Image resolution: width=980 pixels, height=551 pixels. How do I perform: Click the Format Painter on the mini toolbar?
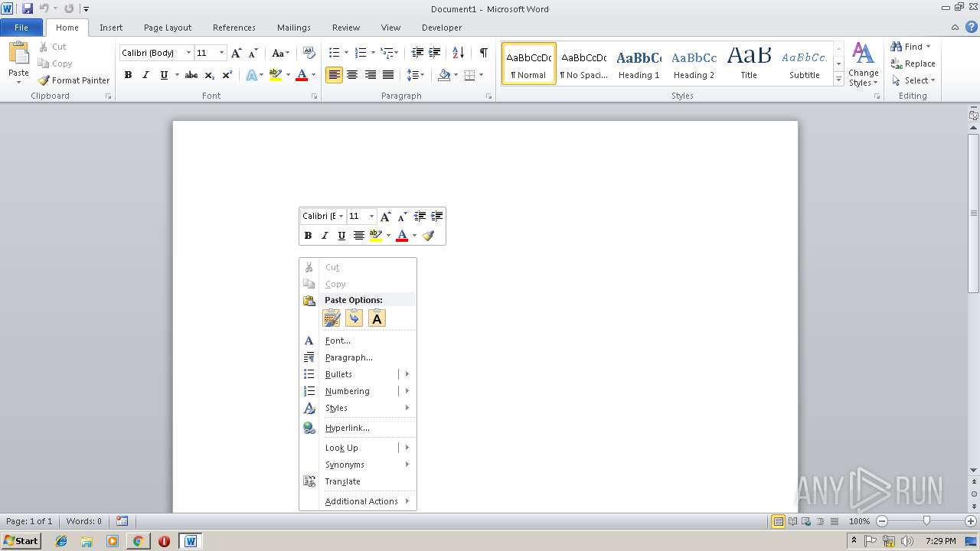(x=428, y=236)
